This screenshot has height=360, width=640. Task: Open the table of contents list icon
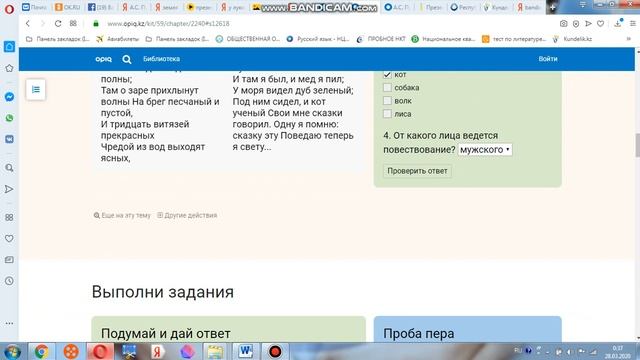pyautogui.click(x=36, y=89)
